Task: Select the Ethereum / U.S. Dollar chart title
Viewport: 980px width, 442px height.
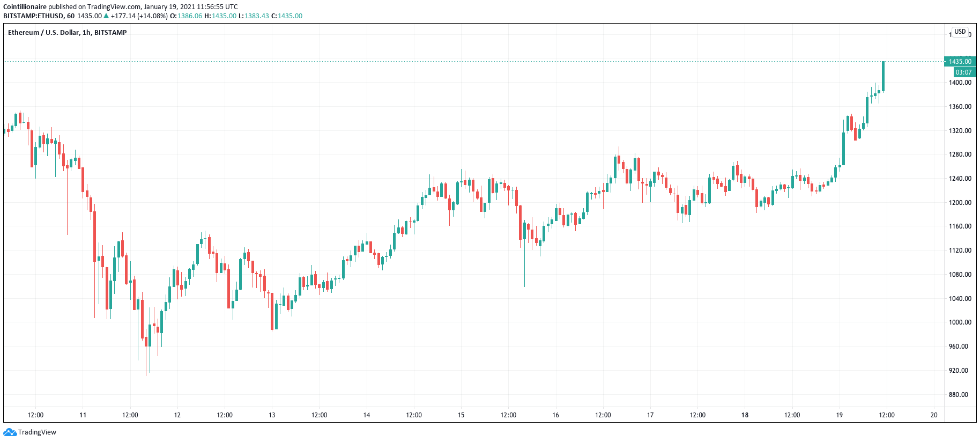Action: (67, 33)
